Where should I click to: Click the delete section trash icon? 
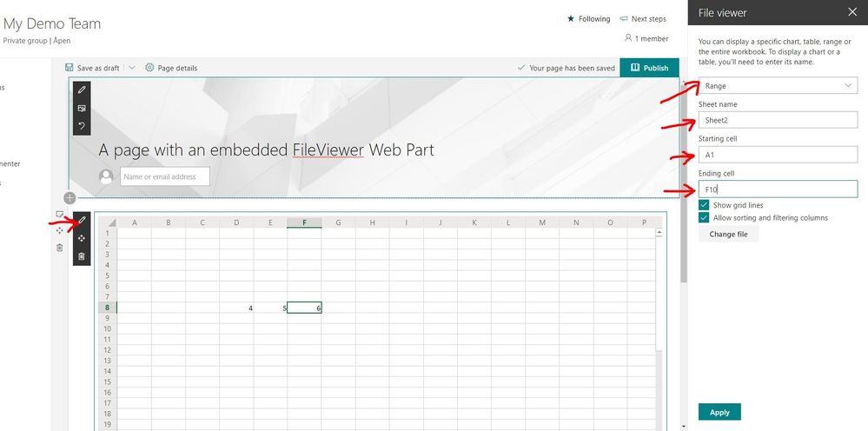click(60, 248)
